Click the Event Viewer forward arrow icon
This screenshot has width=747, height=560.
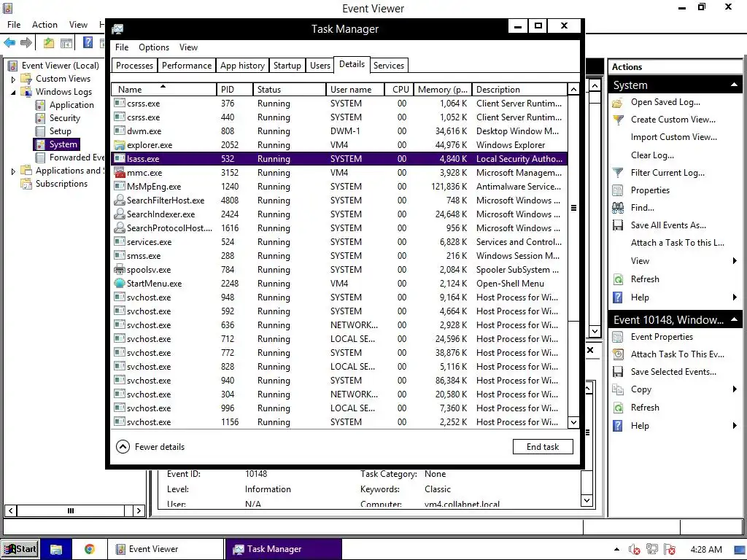(26, 43)
